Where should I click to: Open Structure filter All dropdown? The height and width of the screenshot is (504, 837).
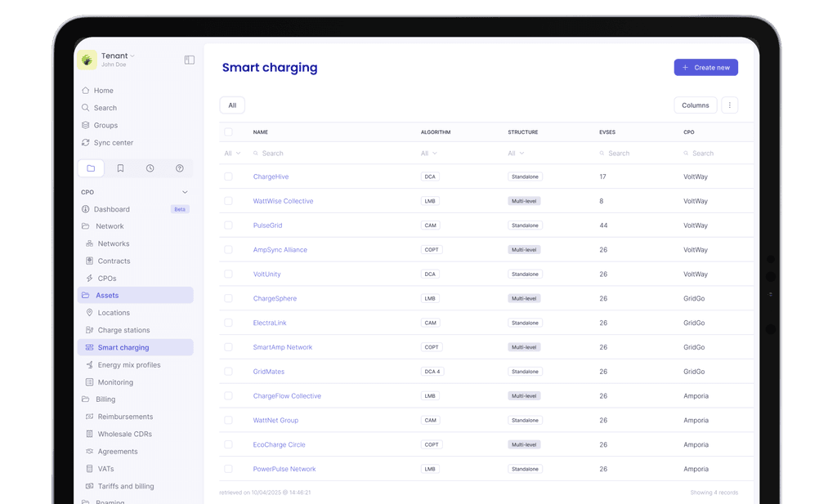[516, 153]
